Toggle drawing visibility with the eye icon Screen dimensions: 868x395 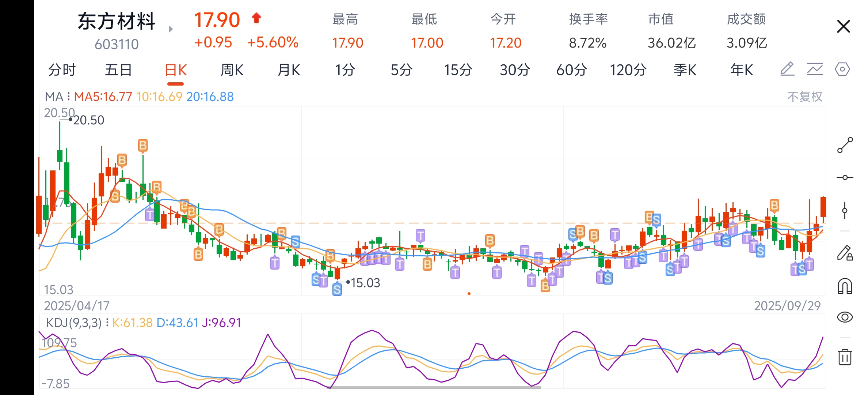tap(845, 317)
